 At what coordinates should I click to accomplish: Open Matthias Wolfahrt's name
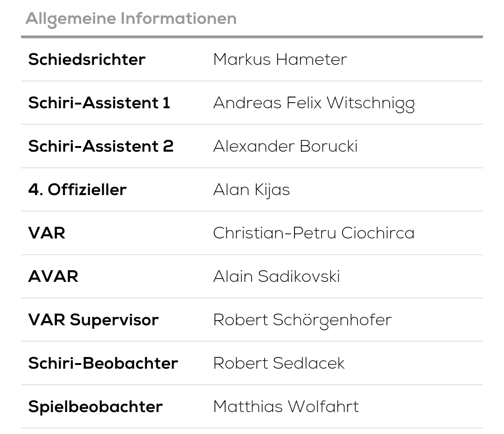tap(286, 407)
